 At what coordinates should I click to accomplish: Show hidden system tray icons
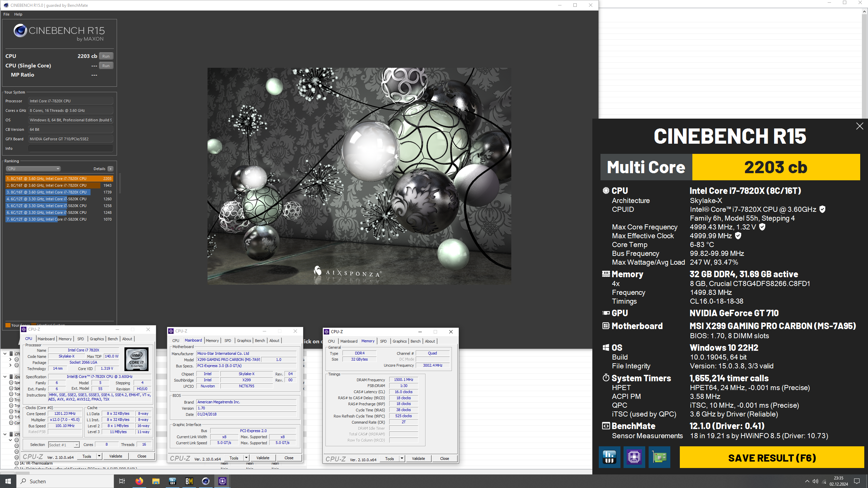click(807, 481)
